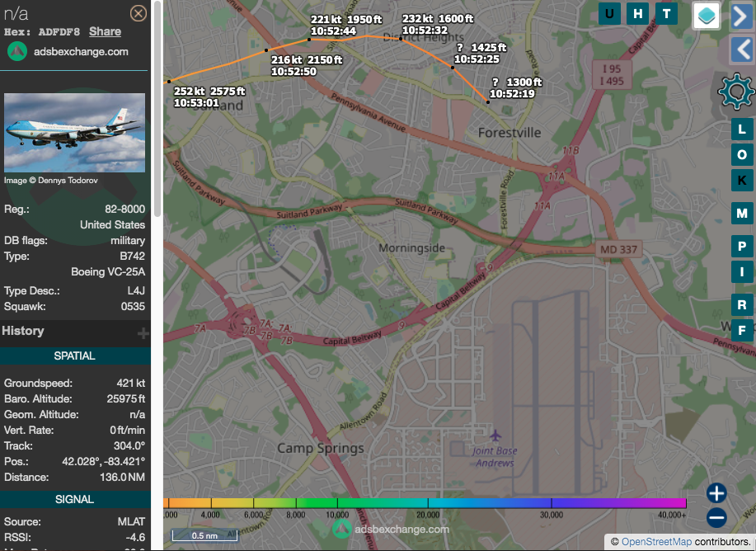
Task: Click the 10:52:44 track point label
Action: (345, 26)
